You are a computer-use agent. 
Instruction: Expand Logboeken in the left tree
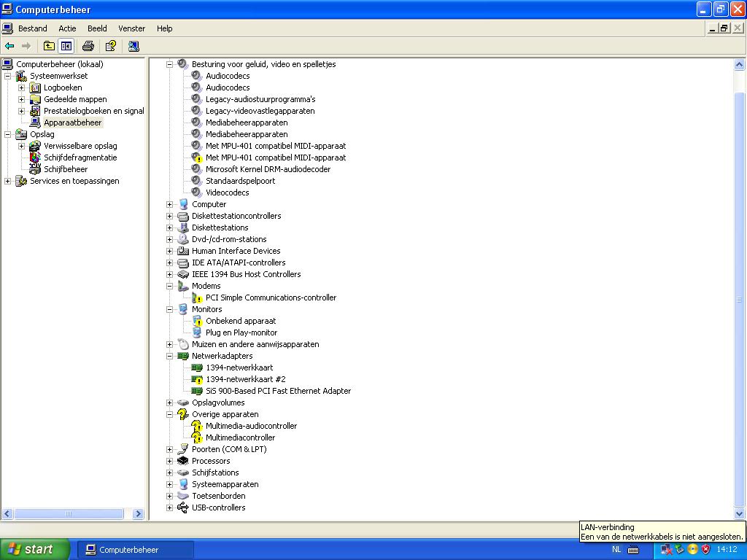(x=21, y=87)
